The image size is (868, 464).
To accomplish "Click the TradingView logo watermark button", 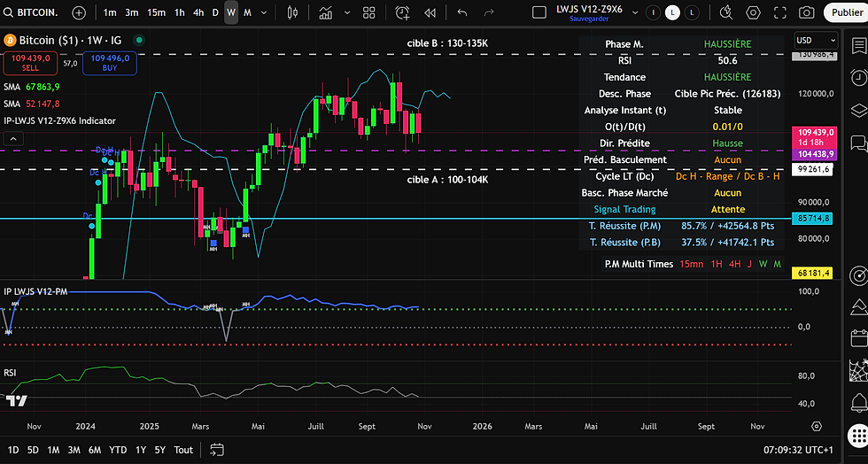I will pos(17,401).
